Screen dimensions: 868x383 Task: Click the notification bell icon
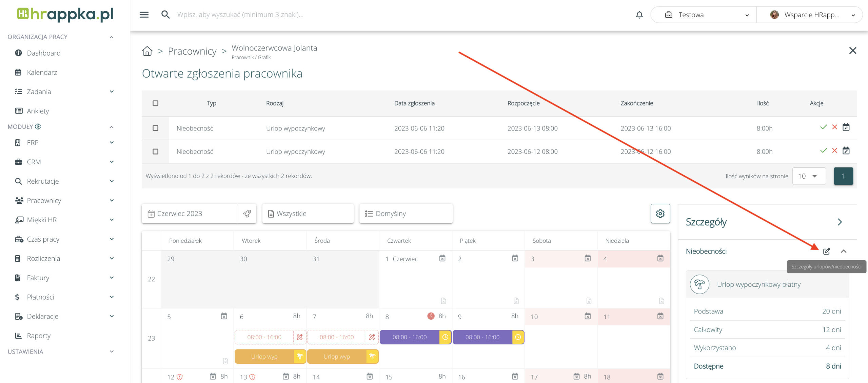click(639, 15)
